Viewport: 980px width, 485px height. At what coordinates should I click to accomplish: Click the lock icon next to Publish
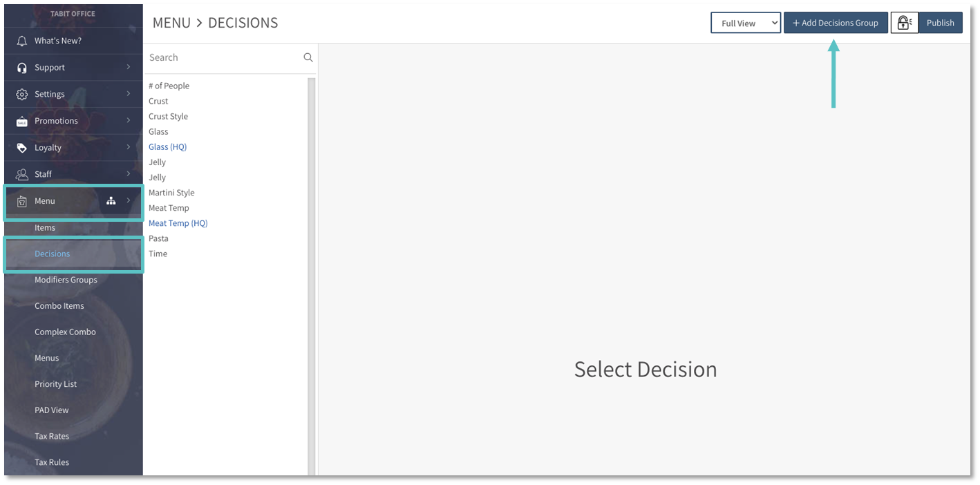[903, 23]
